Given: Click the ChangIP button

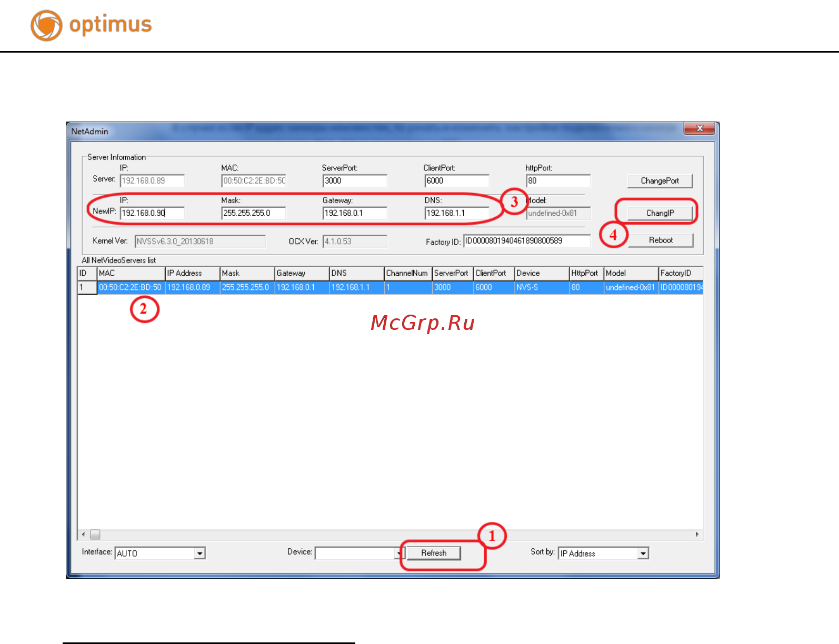Looking at the screenshot, I should tap(660, 213).
